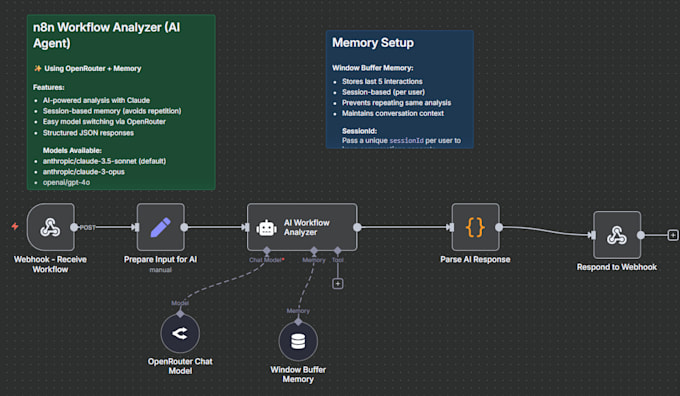This screenshot has width=680, height=396.
Task: Open the Parse AI Response code node
Action: pyautogui.click(x=475, y=227)
